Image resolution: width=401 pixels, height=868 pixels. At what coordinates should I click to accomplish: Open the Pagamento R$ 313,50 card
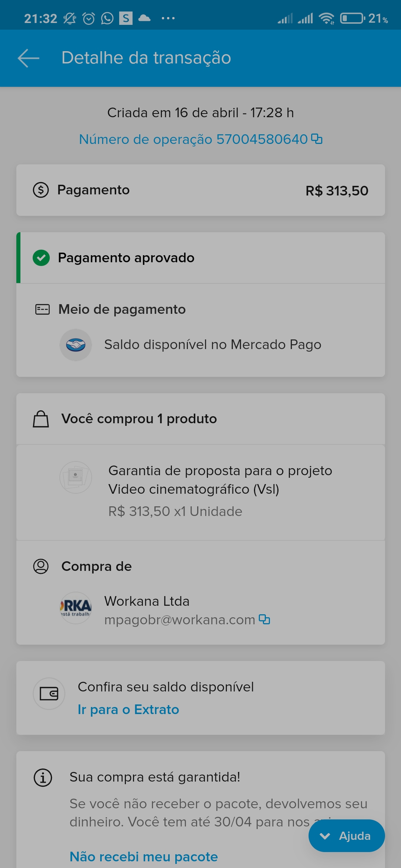(x=200, y=190)
